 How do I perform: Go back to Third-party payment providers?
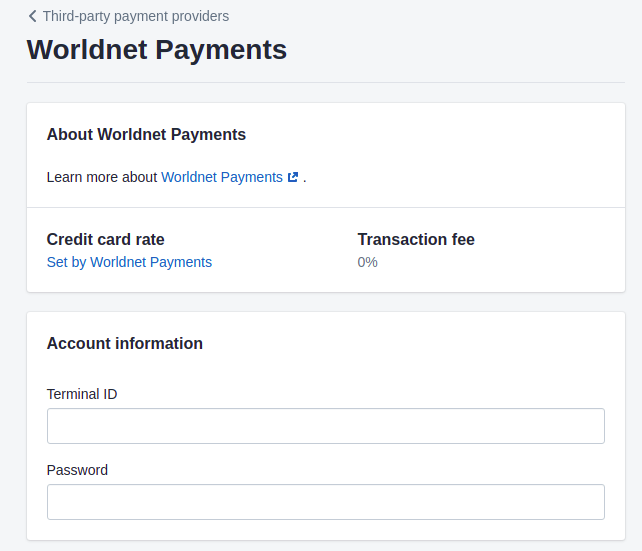136,16
